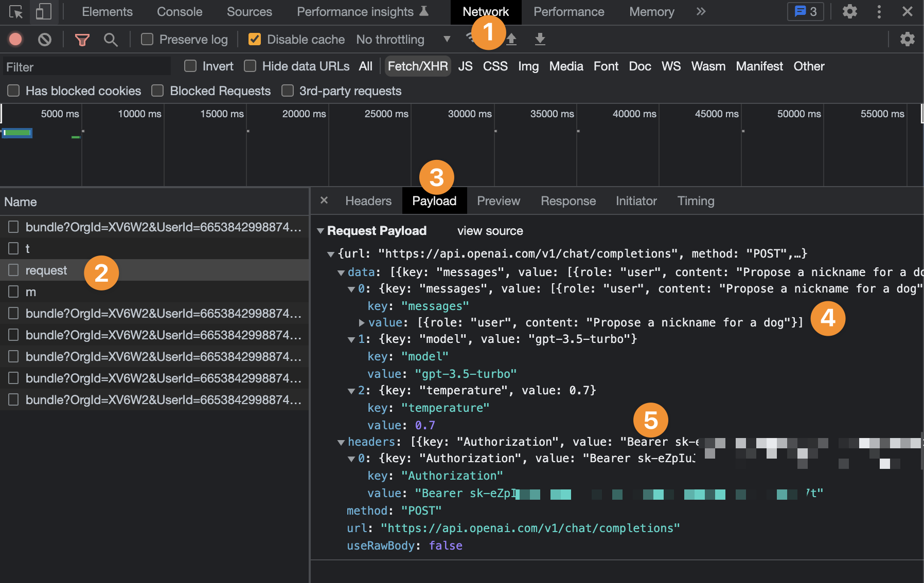
Task: Toggle the device emulation mode
Action: point(44,12)
